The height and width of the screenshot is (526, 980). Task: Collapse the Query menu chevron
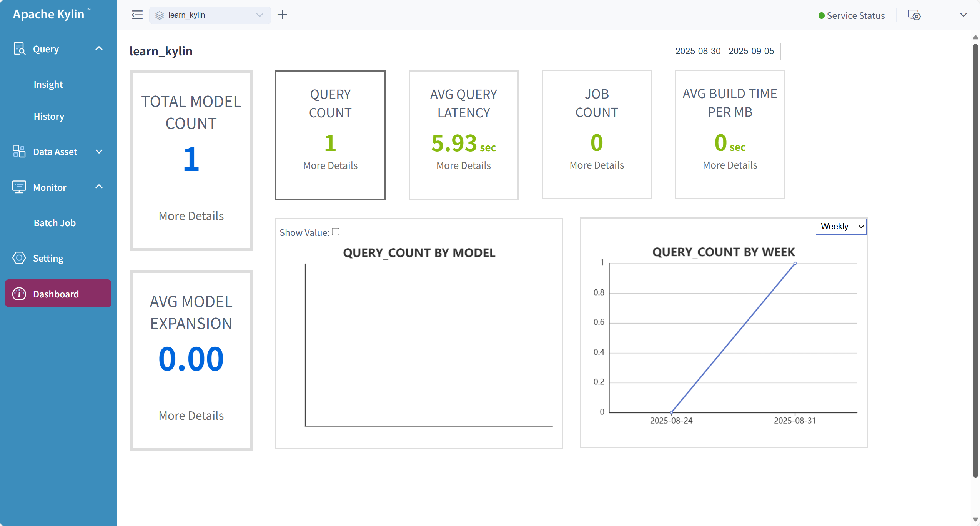99,48
